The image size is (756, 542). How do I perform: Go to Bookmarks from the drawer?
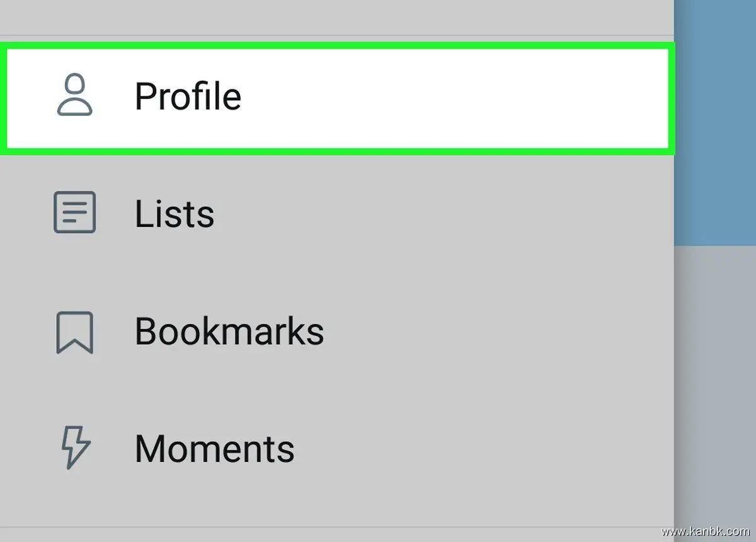point(229,332)
